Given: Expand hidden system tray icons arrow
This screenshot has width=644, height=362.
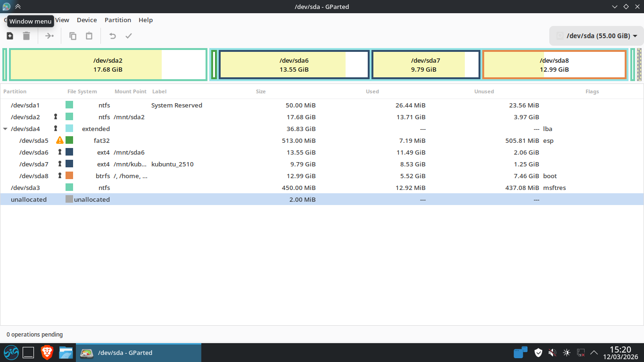Looking at the screenshot, I should [594, 353].
